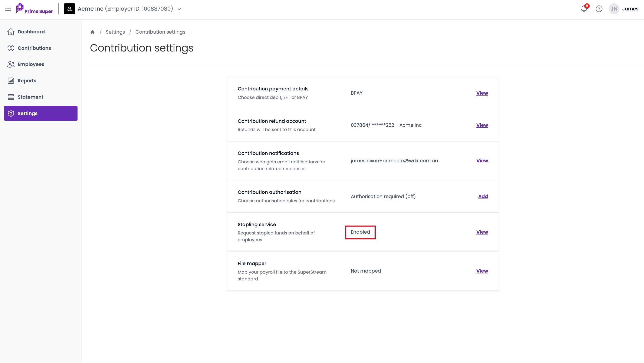Click the JN user avatar

pyautogui.click(x=614, y=9)
